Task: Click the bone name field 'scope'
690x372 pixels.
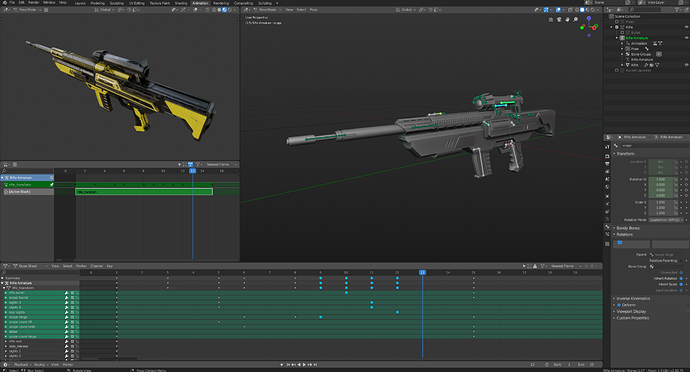Action: (x=654, y=145)
